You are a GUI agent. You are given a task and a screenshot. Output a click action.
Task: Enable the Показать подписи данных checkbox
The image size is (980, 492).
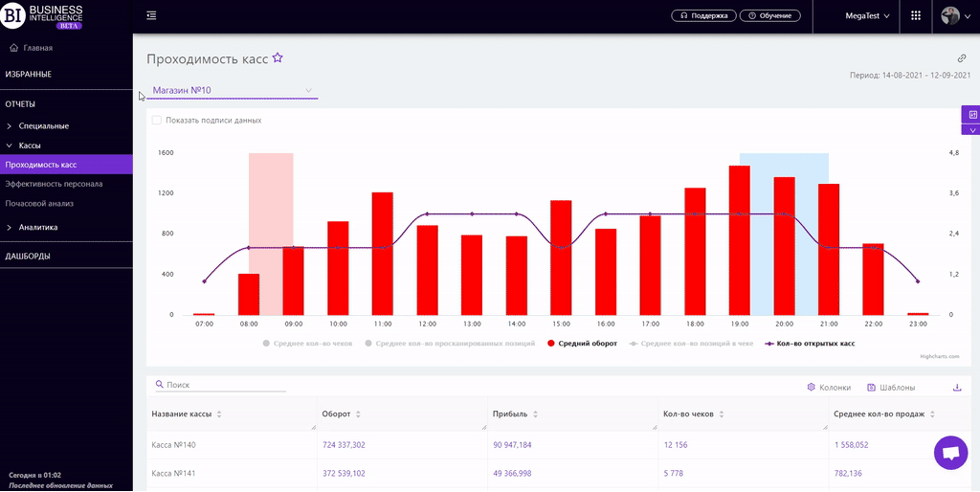(157, 121)
